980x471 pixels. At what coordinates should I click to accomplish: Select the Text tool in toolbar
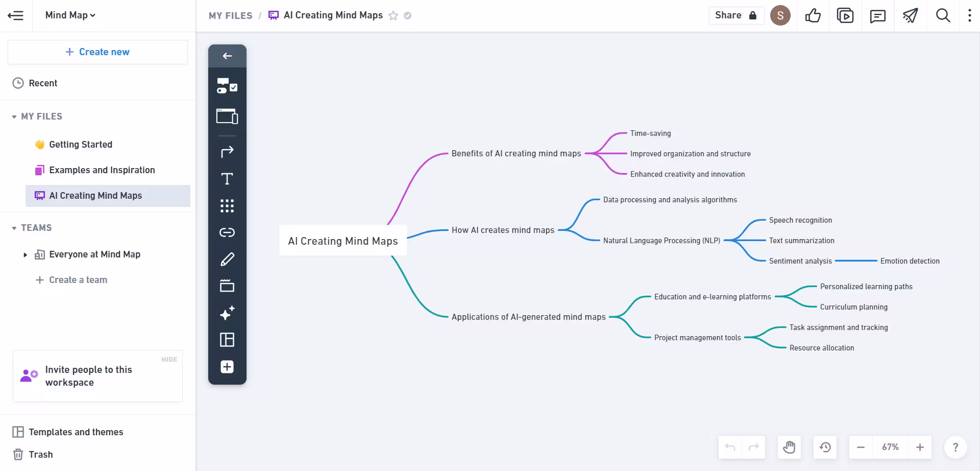click(227, 179)
